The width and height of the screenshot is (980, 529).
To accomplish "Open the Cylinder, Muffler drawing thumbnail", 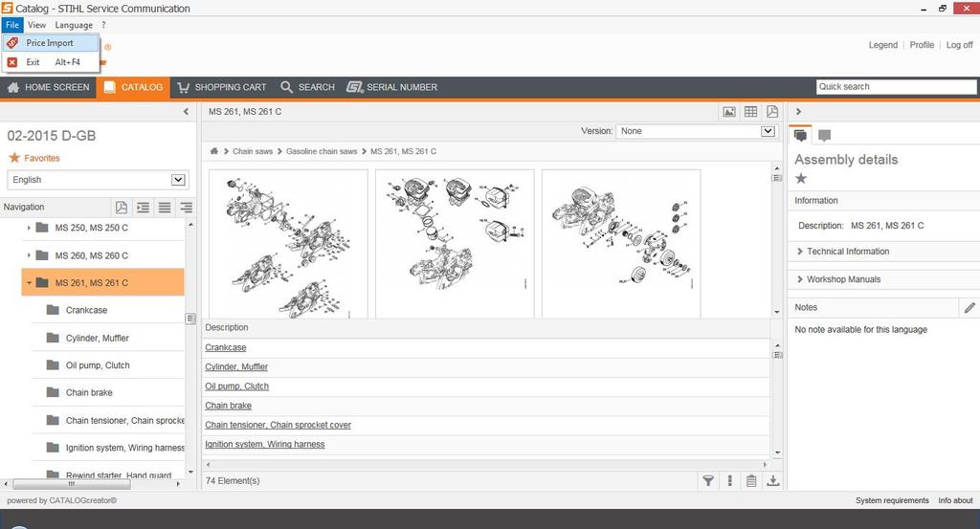I will point(455,244).
